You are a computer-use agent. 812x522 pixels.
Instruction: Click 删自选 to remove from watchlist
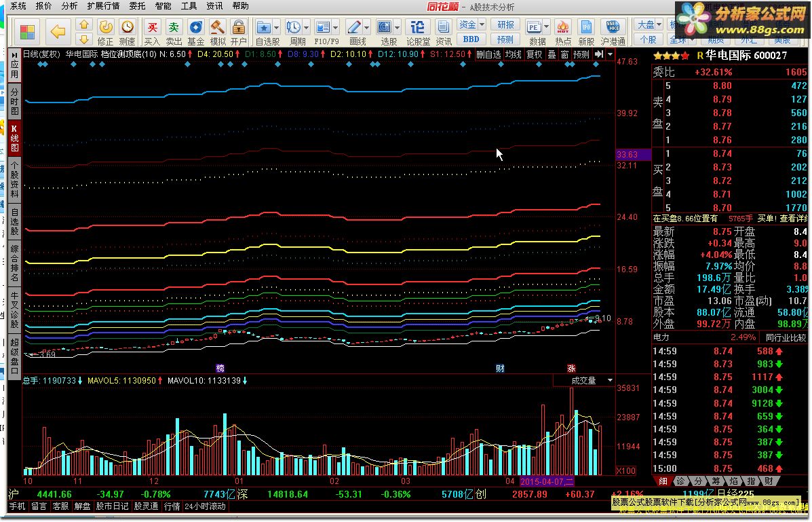coord(488,54)
